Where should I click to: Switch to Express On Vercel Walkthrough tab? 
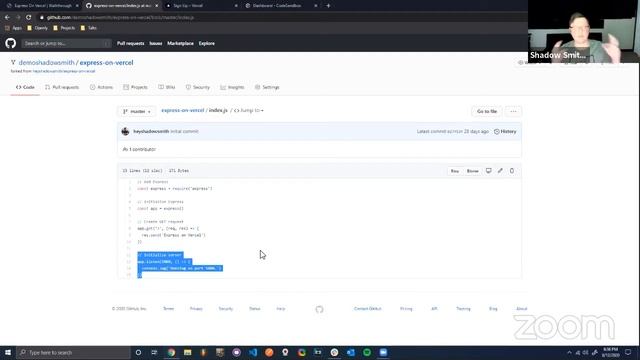coord(42,6)
